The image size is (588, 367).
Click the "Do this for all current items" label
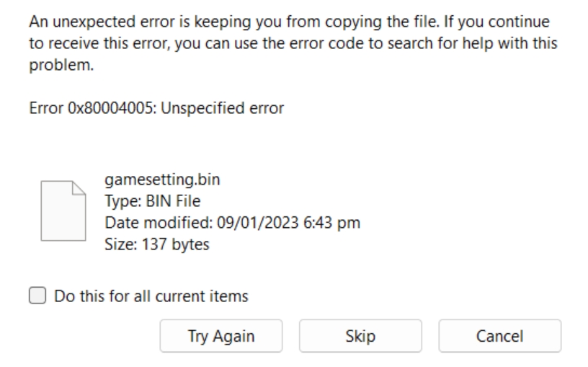pos(151,296)
